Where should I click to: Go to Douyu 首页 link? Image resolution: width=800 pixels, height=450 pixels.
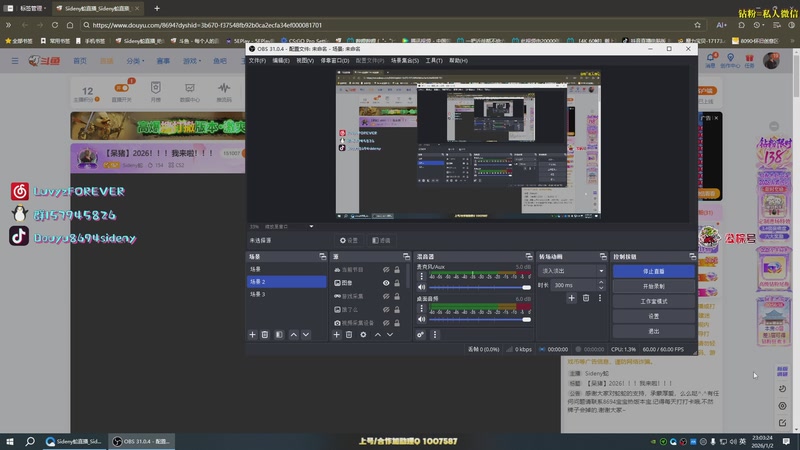click(80, 61)
